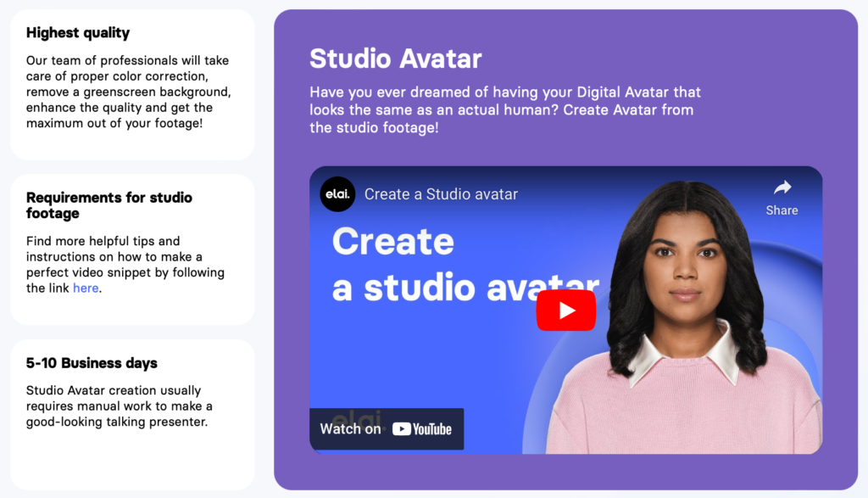Viewport: 868px width, 498px height.
Task: Click the Studio Avatar description paragraph
Action: (x=505, y=109)
